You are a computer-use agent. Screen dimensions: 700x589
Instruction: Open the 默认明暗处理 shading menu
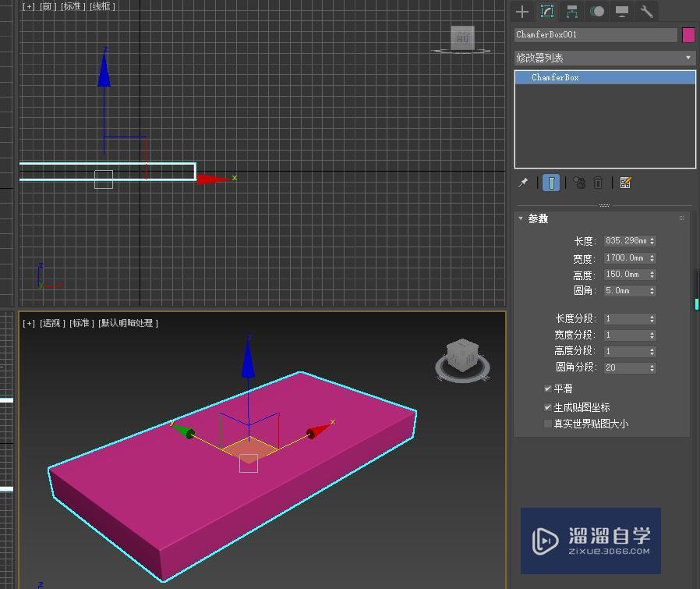click(128, 323)
